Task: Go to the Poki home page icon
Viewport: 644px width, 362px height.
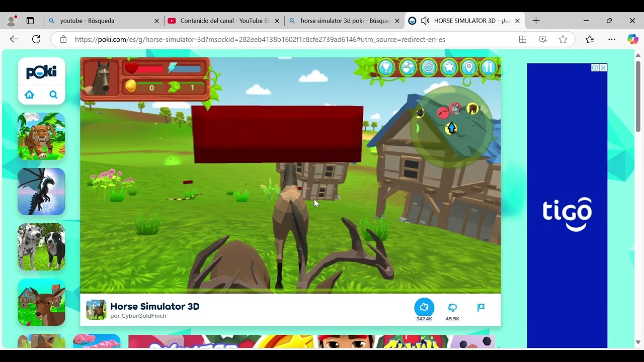Action: click(x=29, y=95)
